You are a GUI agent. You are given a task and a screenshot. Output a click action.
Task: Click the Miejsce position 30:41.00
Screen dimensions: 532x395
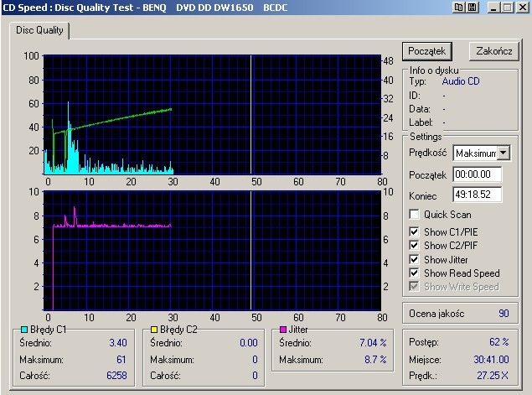[491, 359]
